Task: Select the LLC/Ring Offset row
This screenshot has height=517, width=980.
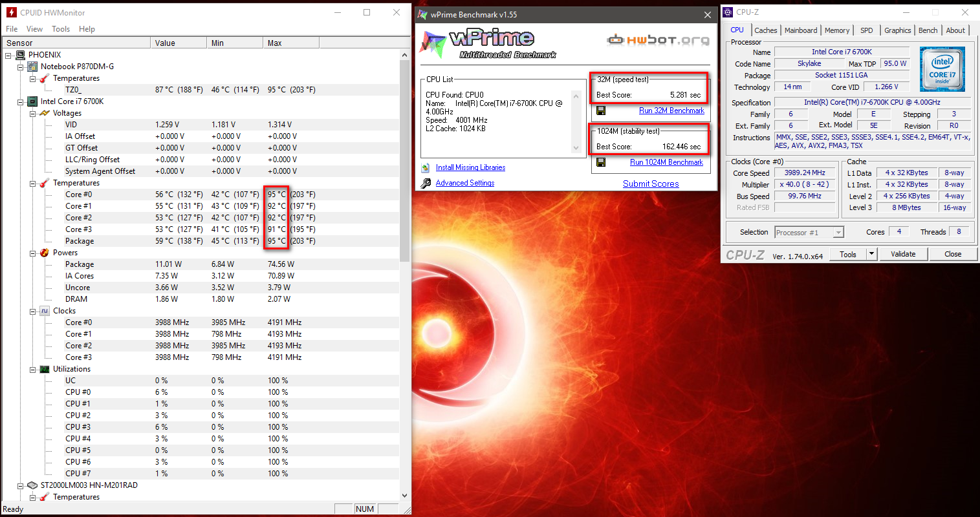Action: click(x=201, y=160)
